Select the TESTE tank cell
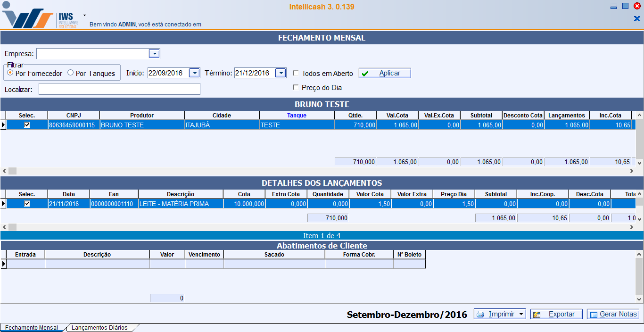644x332 pixels. (297, 125)
